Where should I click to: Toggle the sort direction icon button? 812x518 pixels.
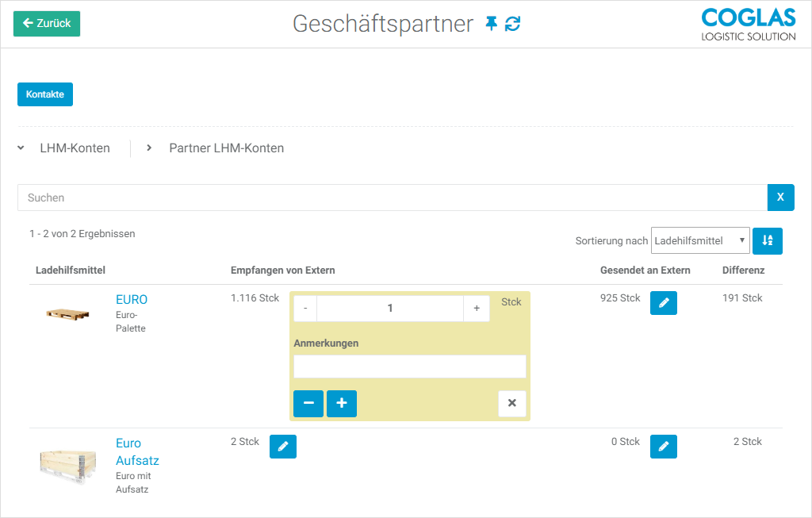(x=767, y=241)
